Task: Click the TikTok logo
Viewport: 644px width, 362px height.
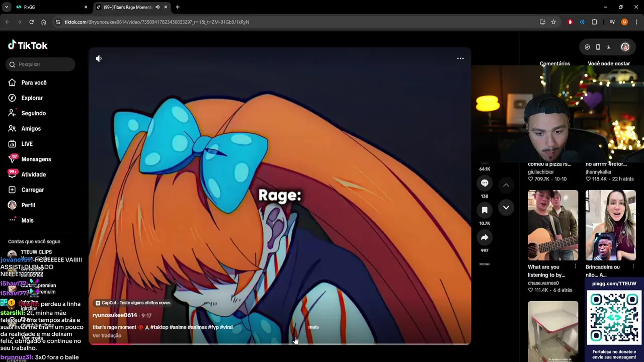Action: (28, 45)
